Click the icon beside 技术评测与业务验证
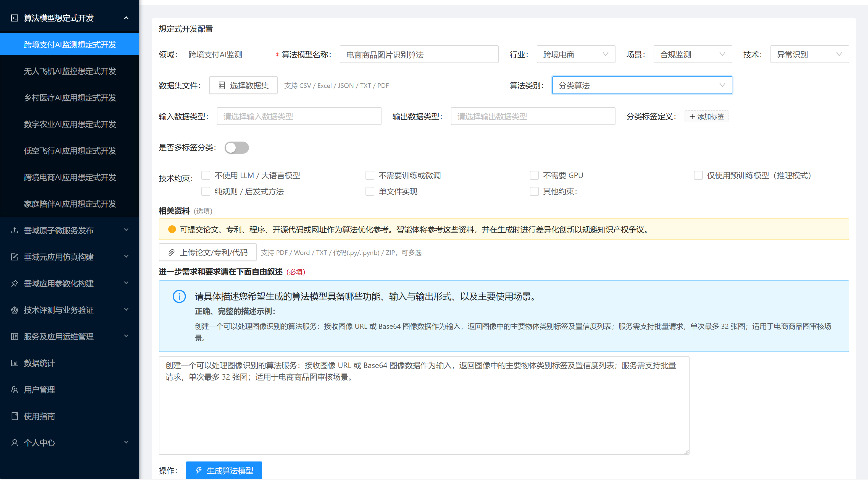Viewport: 868px width, 480px height. (14, 310)
